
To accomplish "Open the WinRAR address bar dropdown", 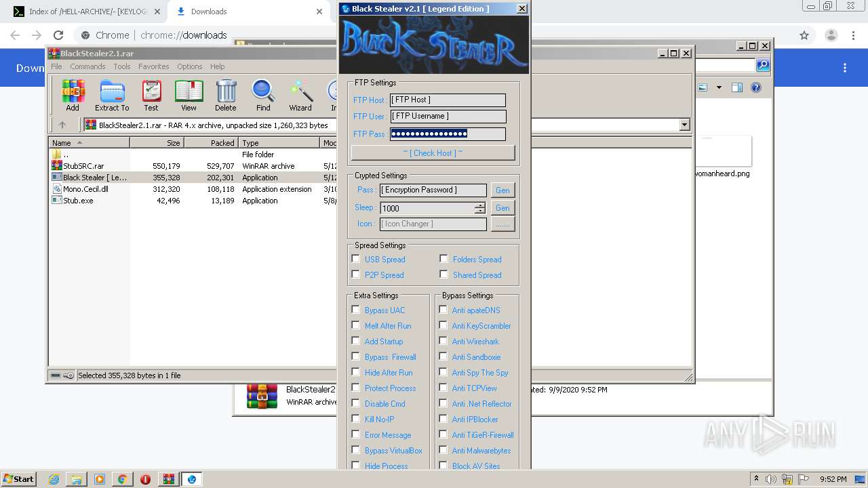I will pos(684,125).
